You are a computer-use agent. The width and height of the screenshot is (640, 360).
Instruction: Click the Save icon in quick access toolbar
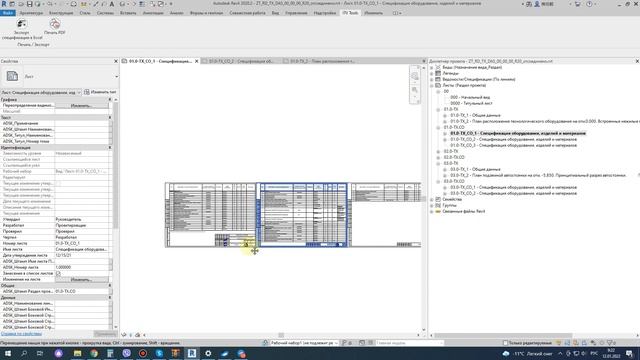[29, 4]
